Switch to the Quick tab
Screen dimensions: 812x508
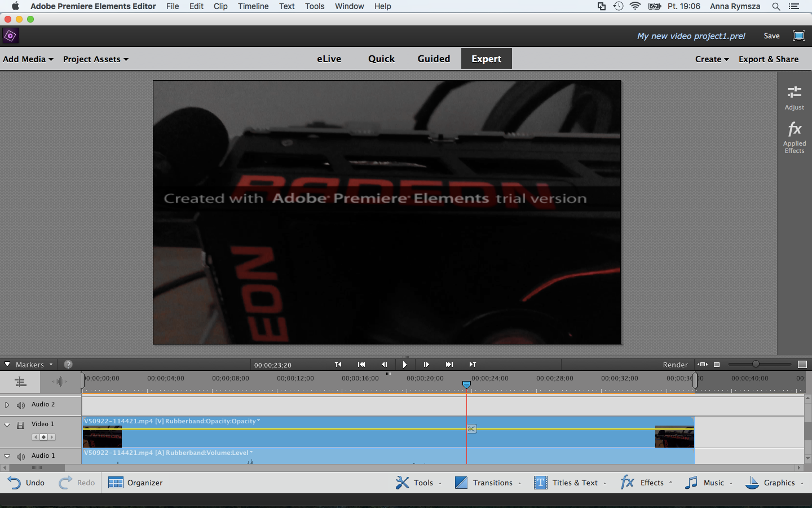click(x=381, y=59)
